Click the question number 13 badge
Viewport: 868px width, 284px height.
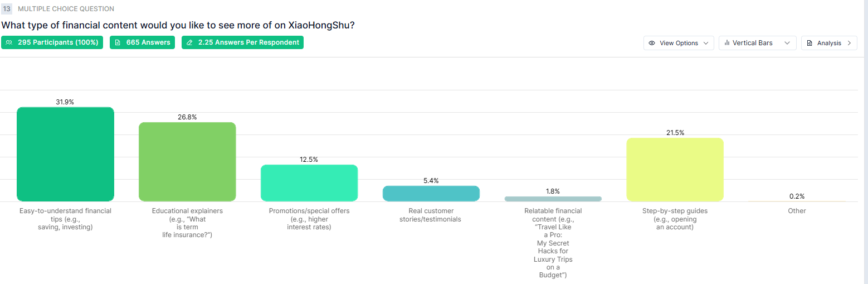click(7, 9)
